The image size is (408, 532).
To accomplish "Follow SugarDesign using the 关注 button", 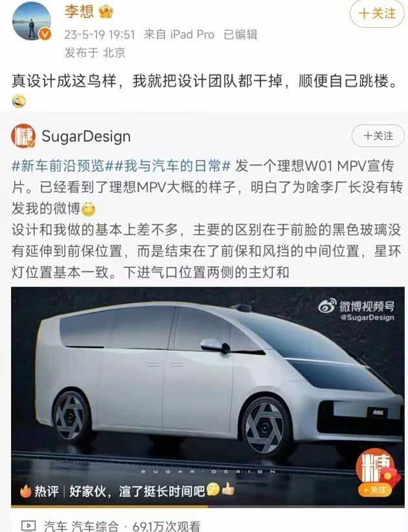I will pyautogui.click(x=378, y=135).
